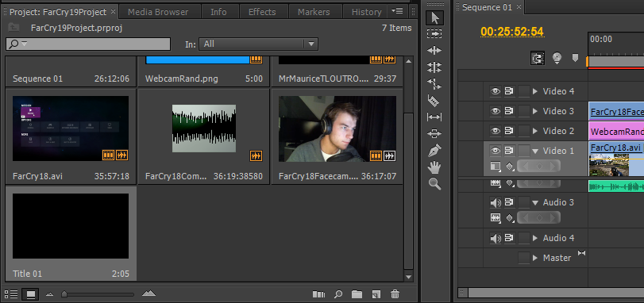Open the Effects tab
Screen dimensions: 644x303
pos(262,12)
